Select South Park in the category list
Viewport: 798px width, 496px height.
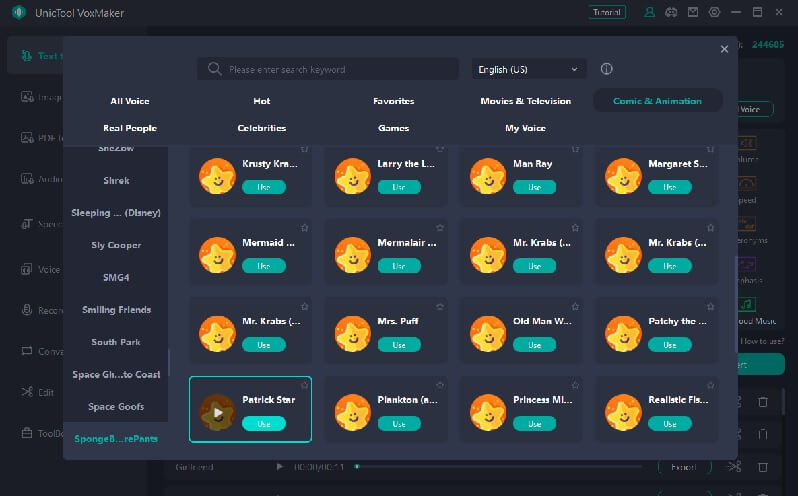(116, 342)
